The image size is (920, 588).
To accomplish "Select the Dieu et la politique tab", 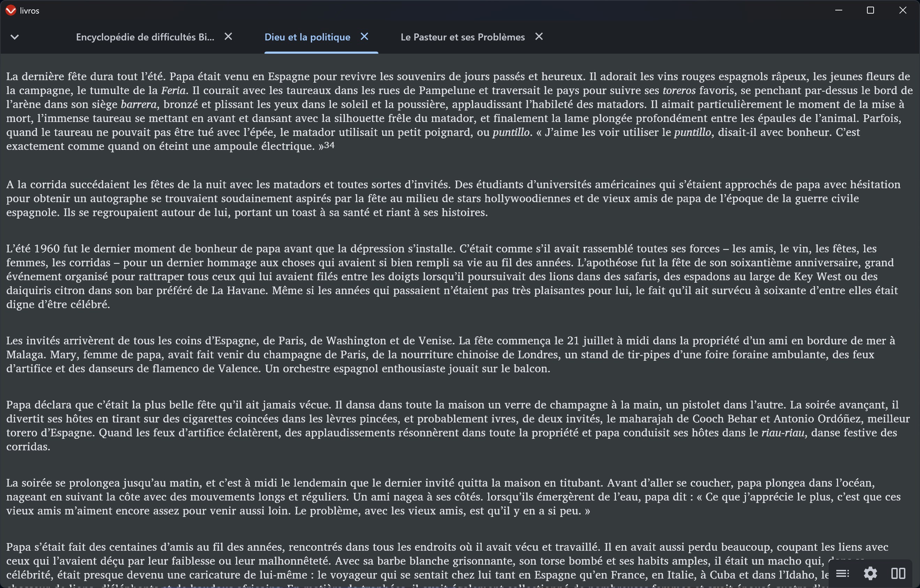I will [x=307, y=37].
